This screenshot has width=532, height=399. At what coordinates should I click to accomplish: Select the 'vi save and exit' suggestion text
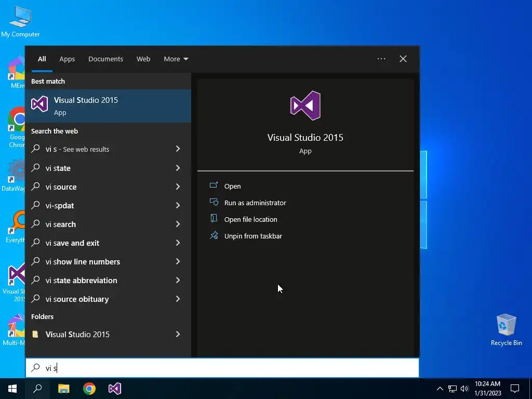(x=72, y=243)
